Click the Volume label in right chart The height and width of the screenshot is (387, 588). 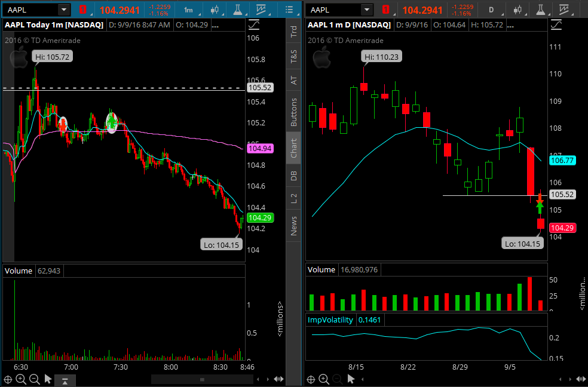321,270
